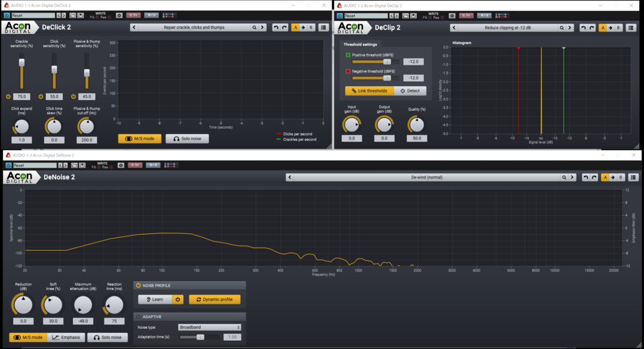Toggle M/S mode button in DeClick 2
Viewport: 644px width, 349px height.
140,139
